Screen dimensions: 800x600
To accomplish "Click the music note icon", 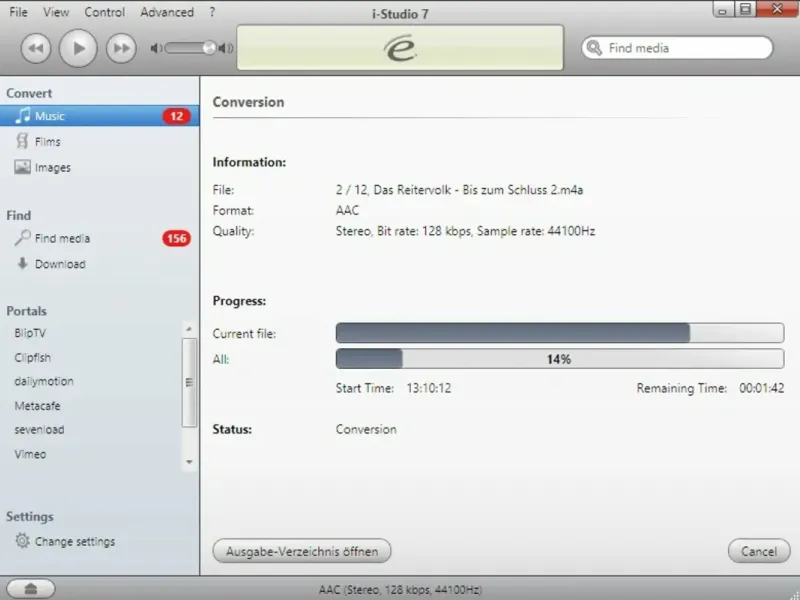I will point(22,115).
